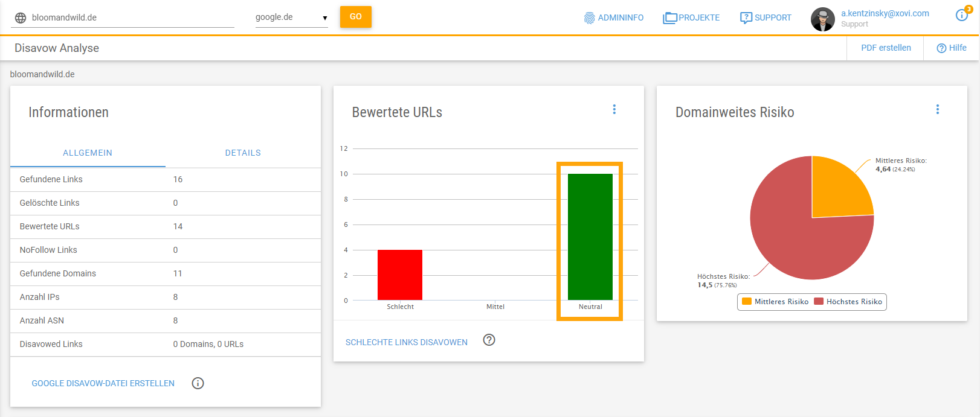This screenshot has width=980, height=417.
Task: Click the Support question bubble icon
Action: [746, 18]
